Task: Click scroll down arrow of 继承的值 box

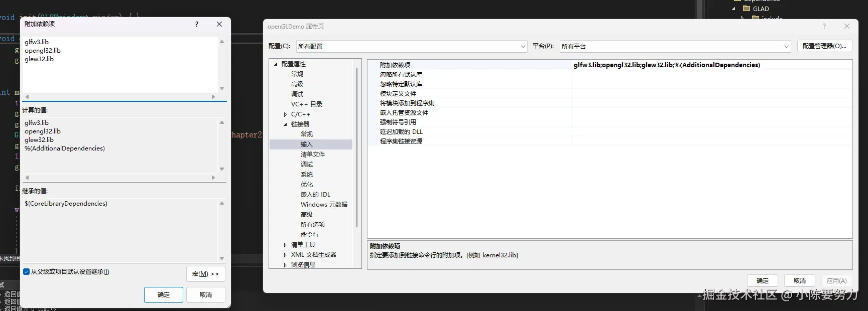Action: [x=222, y=258]
